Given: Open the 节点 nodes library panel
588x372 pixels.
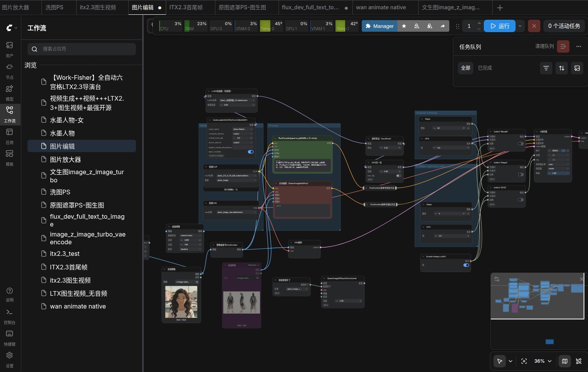Looking at the screenshot, I should 10,71.
